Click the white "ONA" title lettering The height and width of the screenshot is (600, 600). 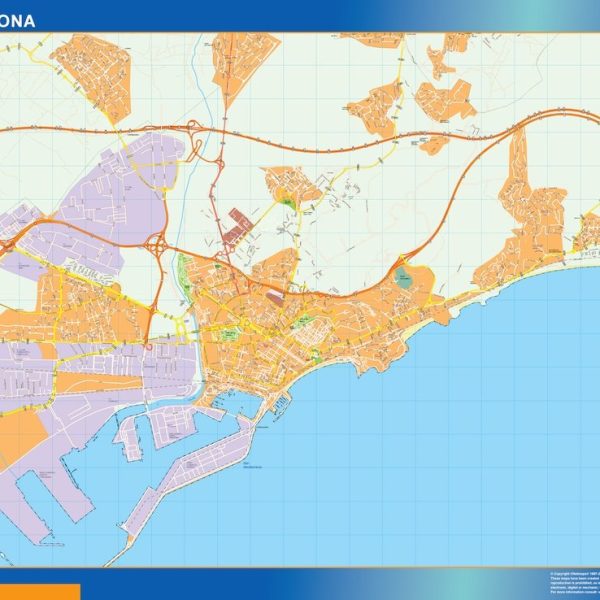(18, 21)
